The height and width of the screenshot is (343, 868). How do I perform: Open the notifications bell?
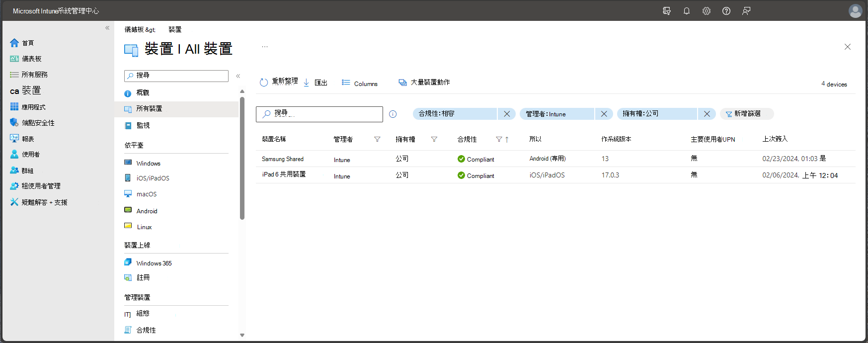click(x=687, y=11)
